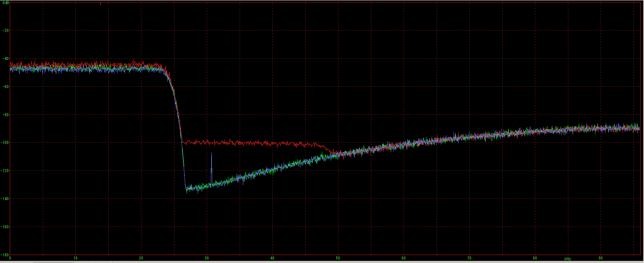Click the -80 dB axis label

click(x=5, y=115)
